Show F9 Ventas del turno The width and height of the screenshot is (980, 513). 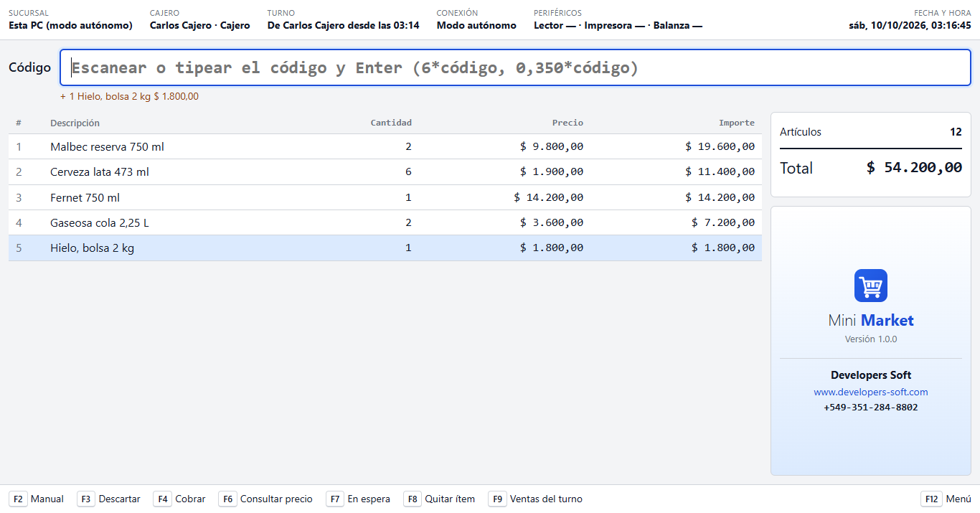point(537,499)
